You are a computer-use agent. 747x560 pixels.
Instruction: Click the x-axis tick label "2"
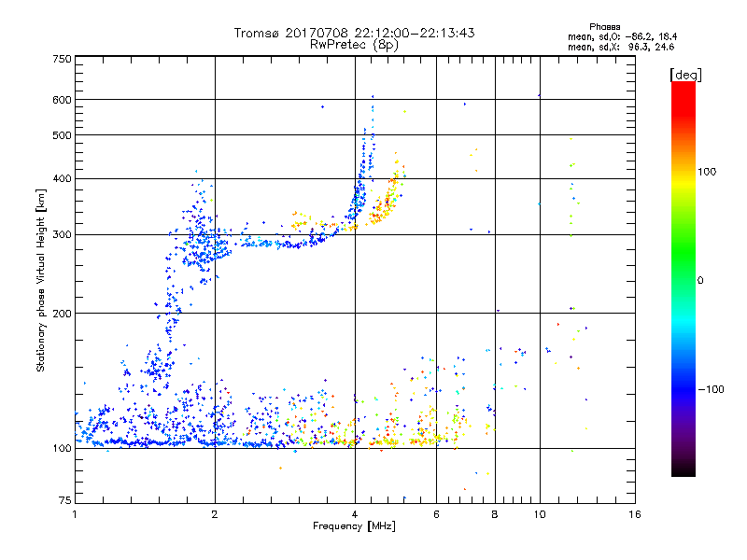point(215,514)
